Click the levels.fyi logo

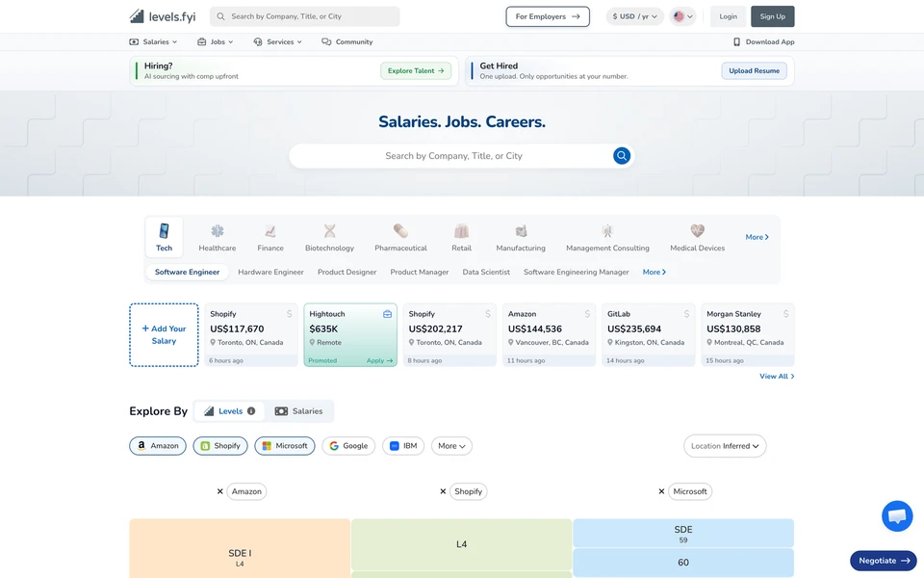pos(163,16)
